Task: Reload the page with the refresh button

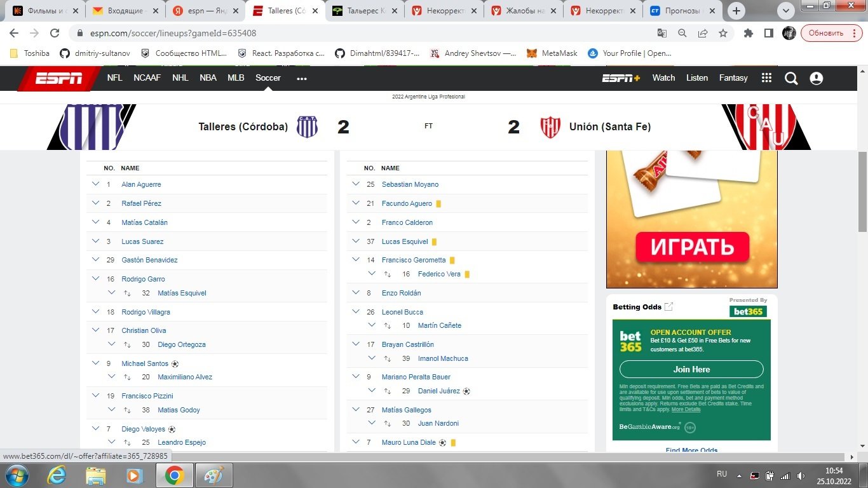Action: (x=55, y=33)
